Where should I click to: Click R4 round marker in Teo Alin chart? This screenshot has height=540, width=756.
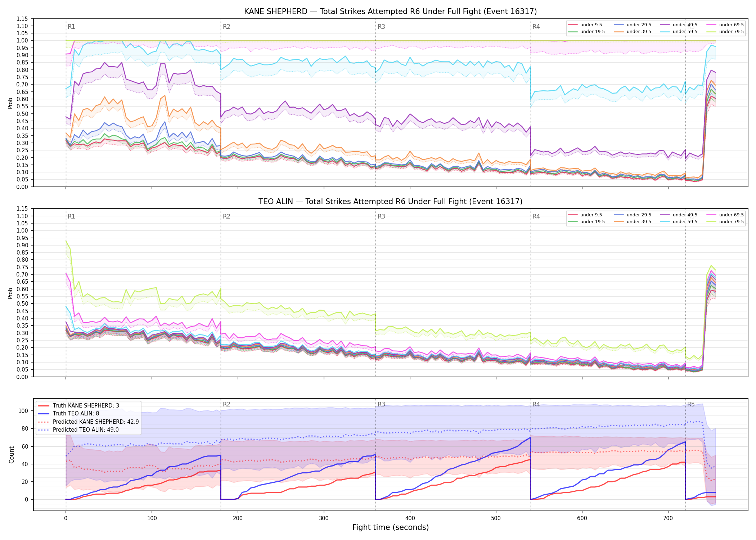pos(536,216)
